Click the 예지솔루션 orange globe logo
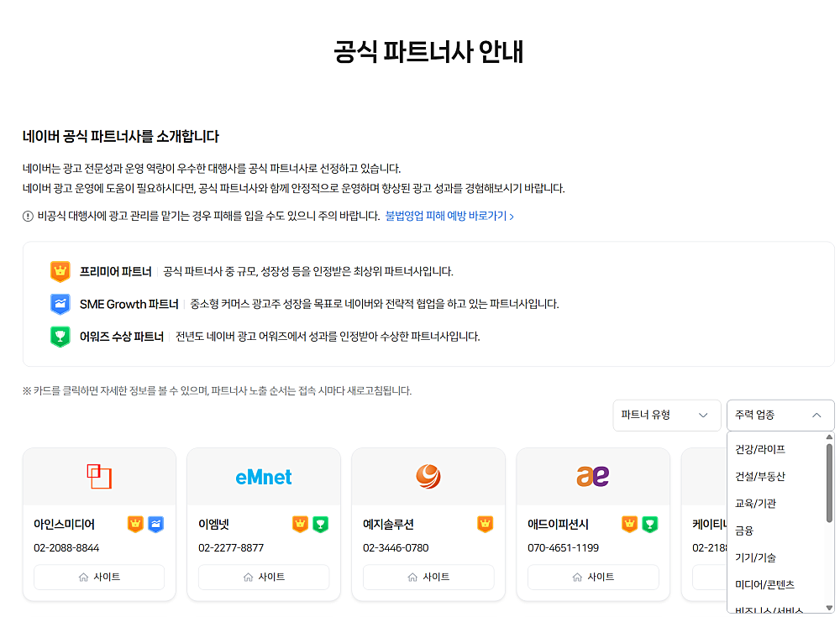 [x=428, y=476]
